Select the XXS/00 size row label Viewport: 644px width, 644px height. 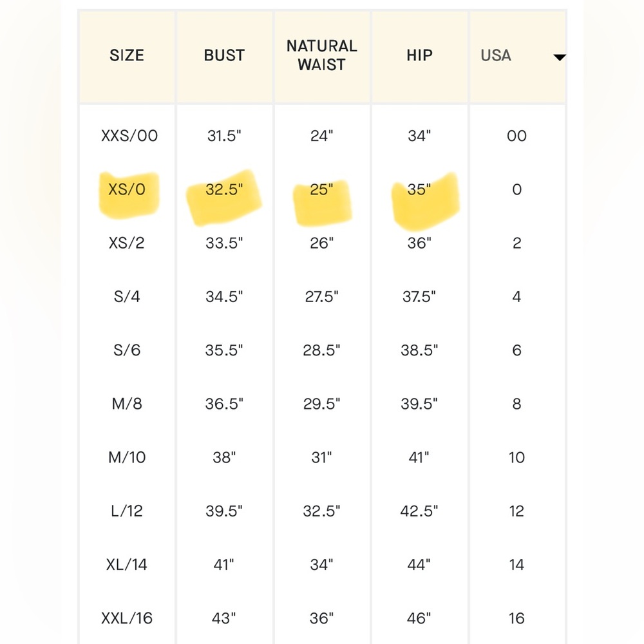pyautogui.click(x=129, y=136)
